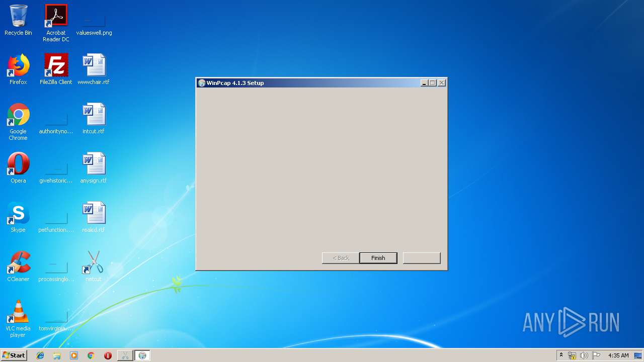The width and height of the screenshot is (644, 362).
Task: Open the Action Center flag icon
Action: click(596, 355)
